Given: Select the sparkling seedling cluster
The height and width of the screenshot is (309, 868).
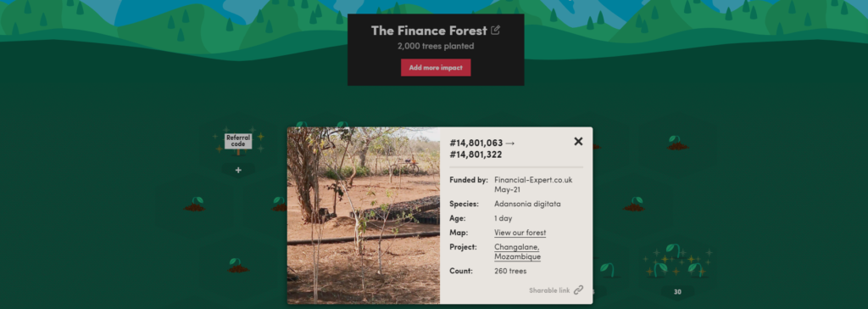Looking at the screenshot, I should 677,261.
